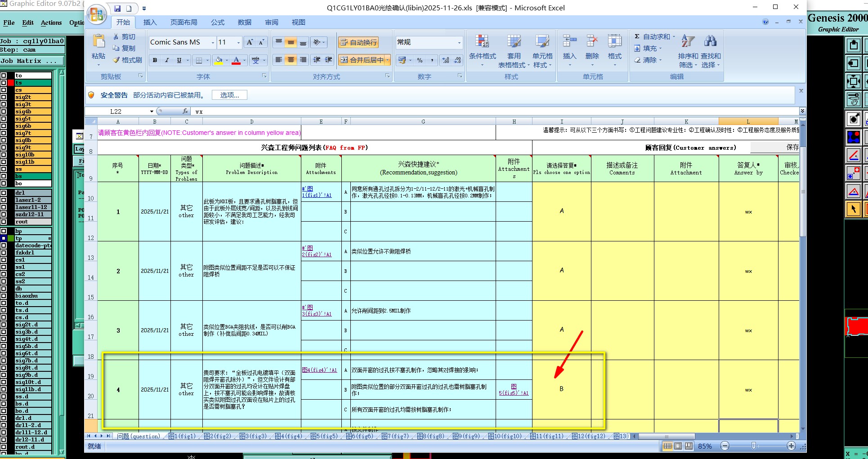
Task: Open the 数据 ribbon tab
Action: [x=245, y=22]
